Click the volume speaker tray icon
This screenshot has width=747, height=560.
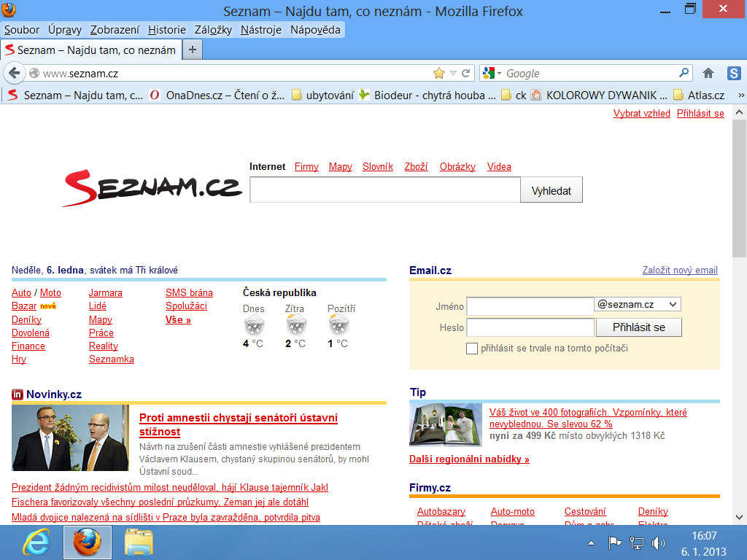pyautogui.click(x=659, y=542)
